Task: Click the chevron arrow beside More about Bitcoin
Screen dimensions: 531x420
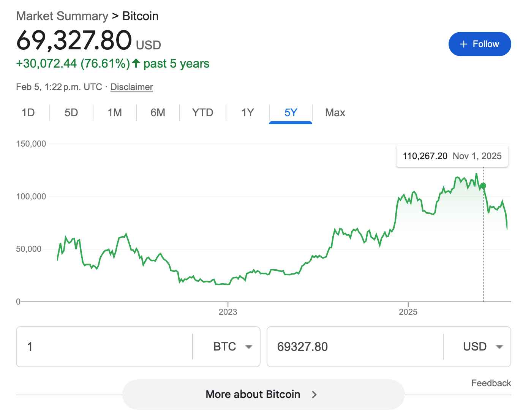Action: (314, 395)
